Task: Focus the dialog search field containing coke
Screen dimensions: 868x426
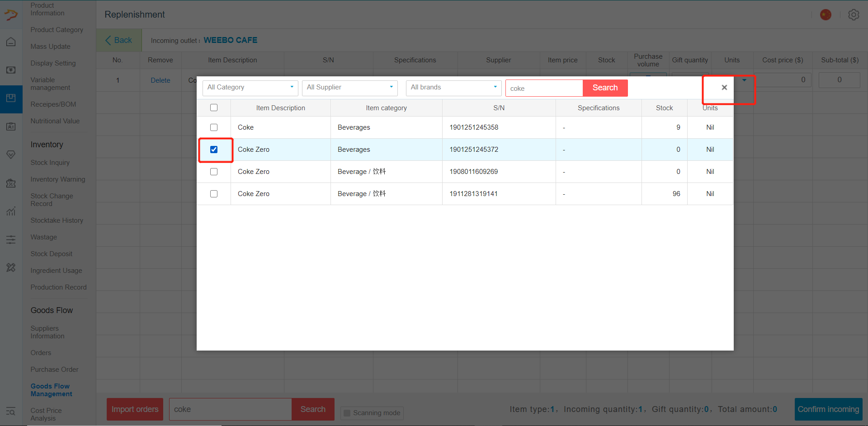Action: tap(544, 88)
